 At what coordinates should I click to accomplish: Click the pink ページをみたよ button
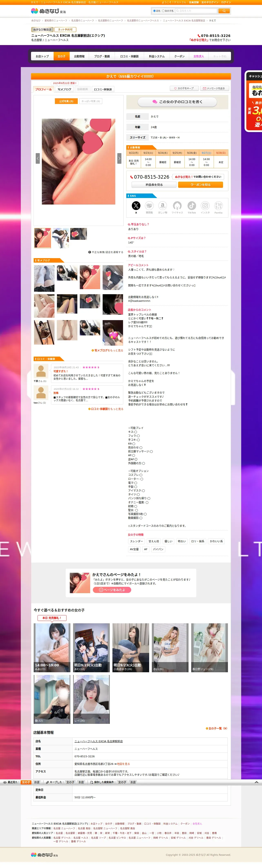112,590
